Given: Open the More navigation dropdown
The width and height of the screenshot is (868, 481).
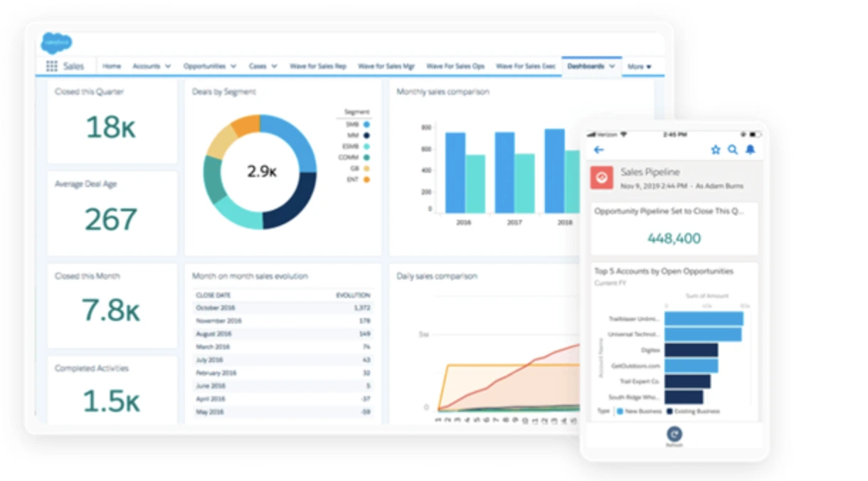Looking at the screenshot, I should pyautogui.click(x=639, y=66).
